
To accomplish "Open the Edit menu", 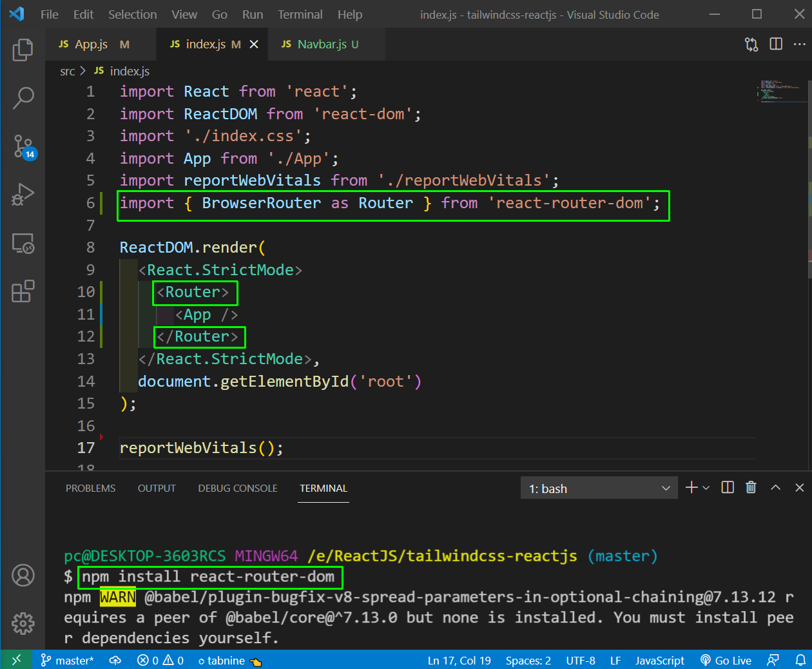I will click(x=83, y=14).
